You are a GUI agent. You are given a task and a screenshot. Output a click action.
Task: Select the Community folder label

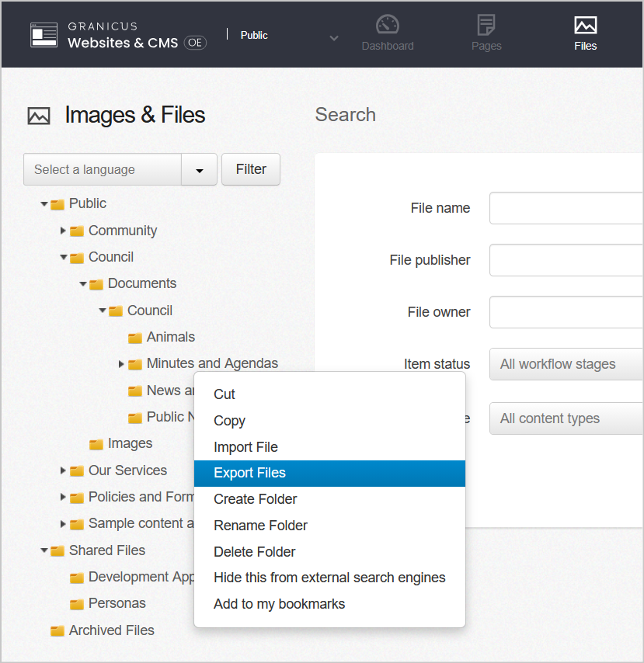point(123,231)
